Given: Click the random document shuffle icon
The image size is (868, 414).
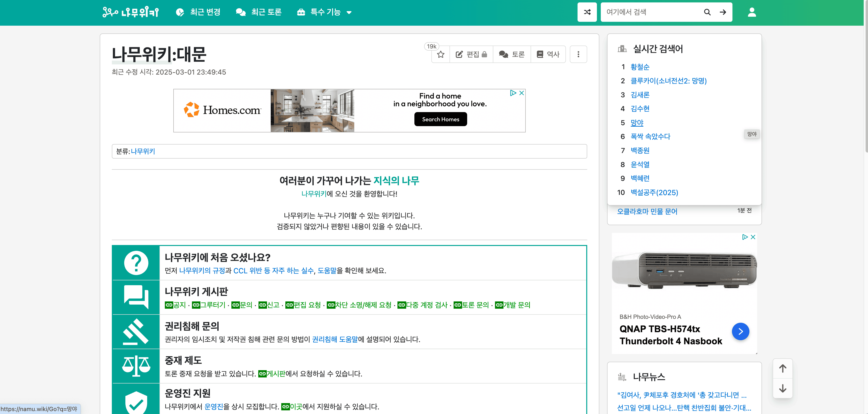Looking at the screenshot, I should pyautogui.click(x=587, y=12).
